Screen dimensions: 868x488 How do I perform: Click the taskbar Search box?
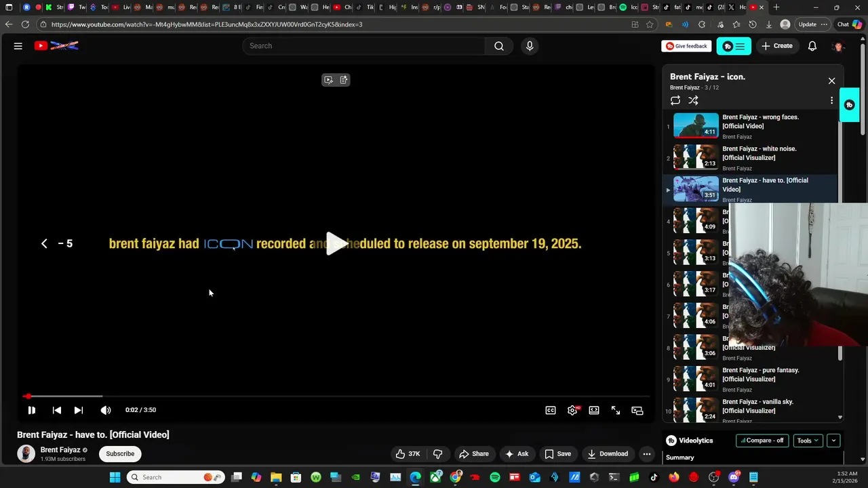[x=176, y=477]
